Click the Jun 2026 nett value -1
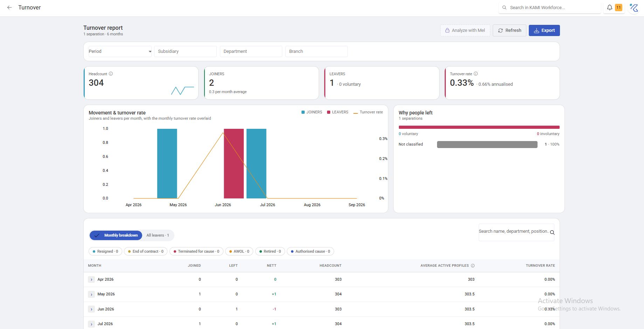This screenshot has width=644, height=329. [x=275, y=309]
